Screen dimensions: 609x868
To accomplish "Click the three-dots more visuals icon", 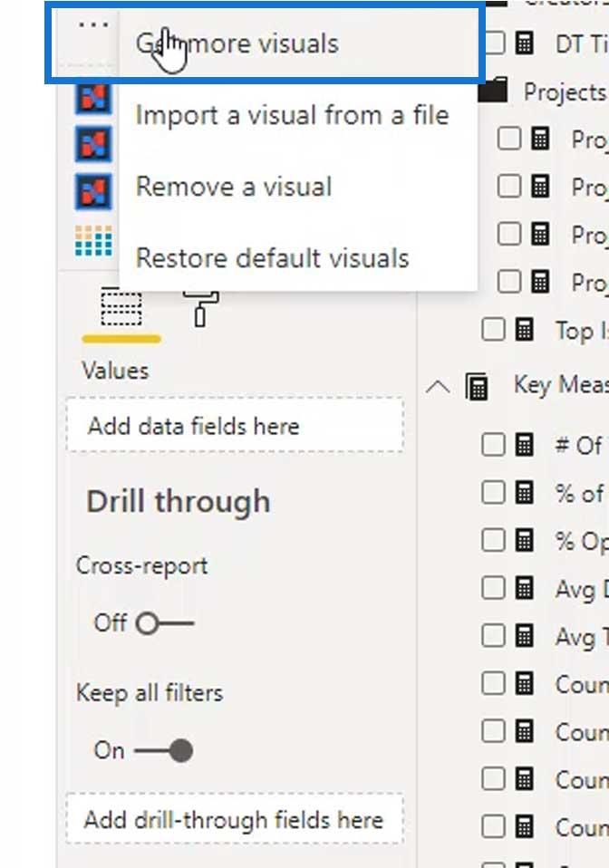I will pos(93,24).
